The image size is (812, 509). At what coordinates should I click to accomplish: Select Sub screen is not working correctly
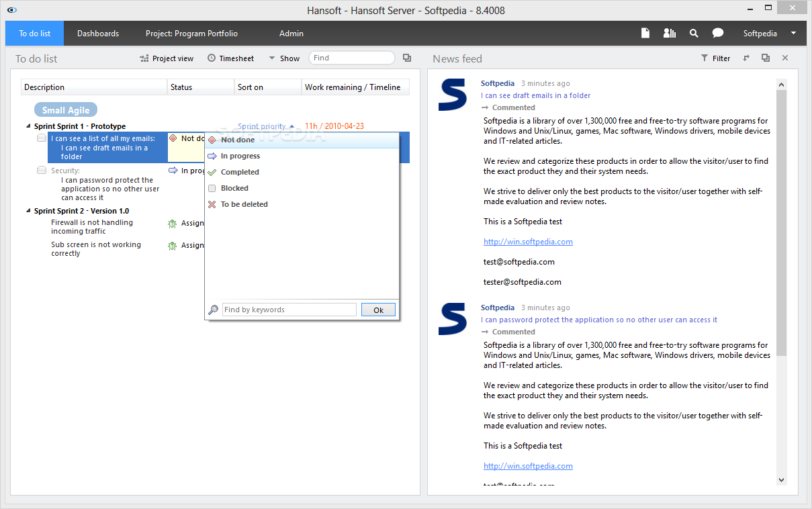pyautogui.click(x=96, y=249)
